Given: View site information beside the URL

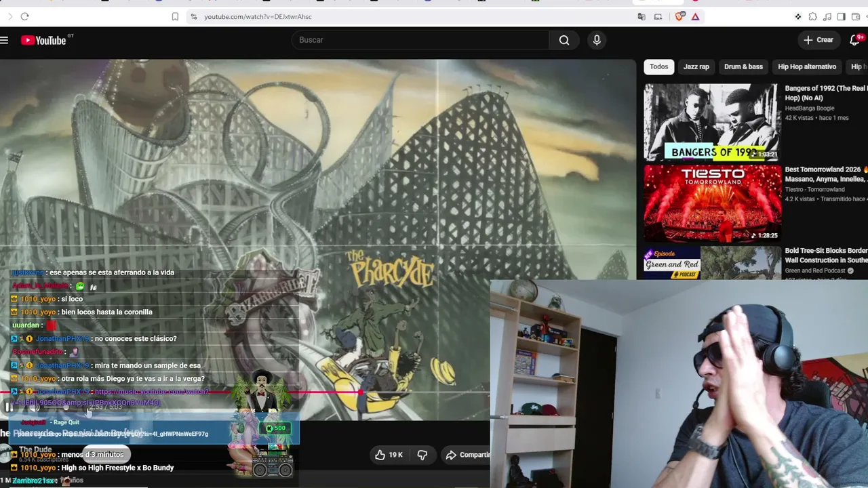Looking at the screenshot, I should coord(193,16).
